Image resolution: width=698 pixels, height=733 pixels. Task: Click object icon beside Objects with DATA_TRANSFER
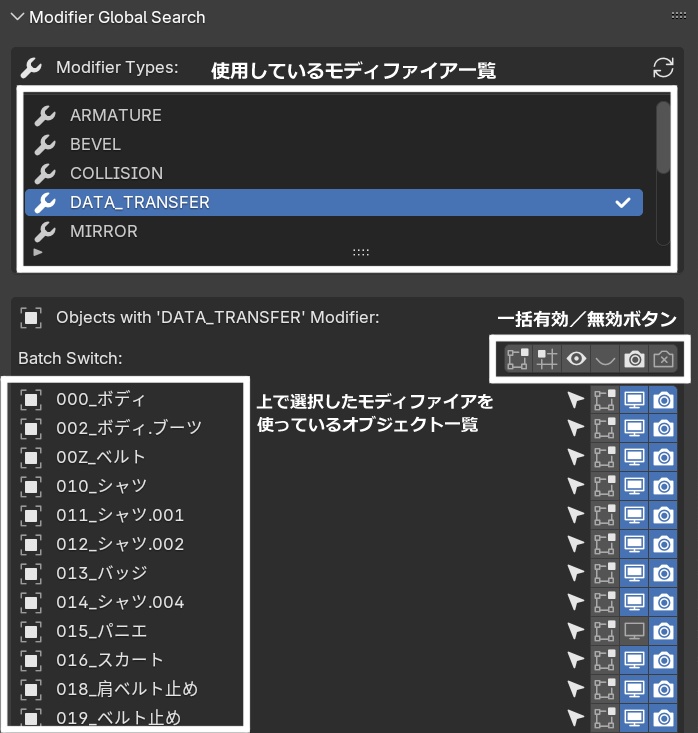(x=31, y=318)
